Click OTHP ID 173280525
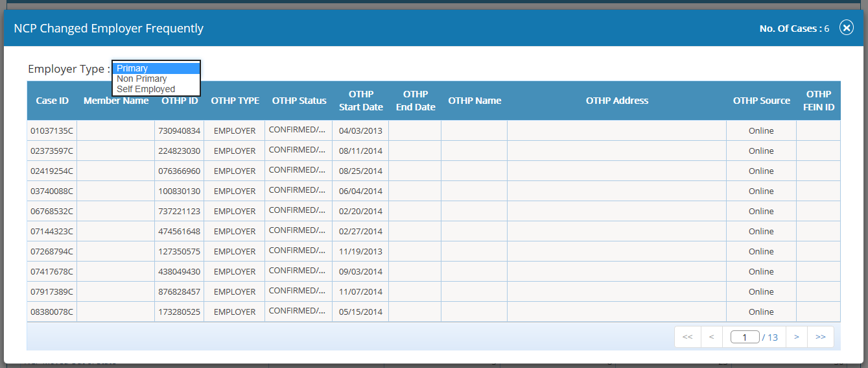Viewport: 868px width, 368px height. pyautogui.click(x=180, y=312)
